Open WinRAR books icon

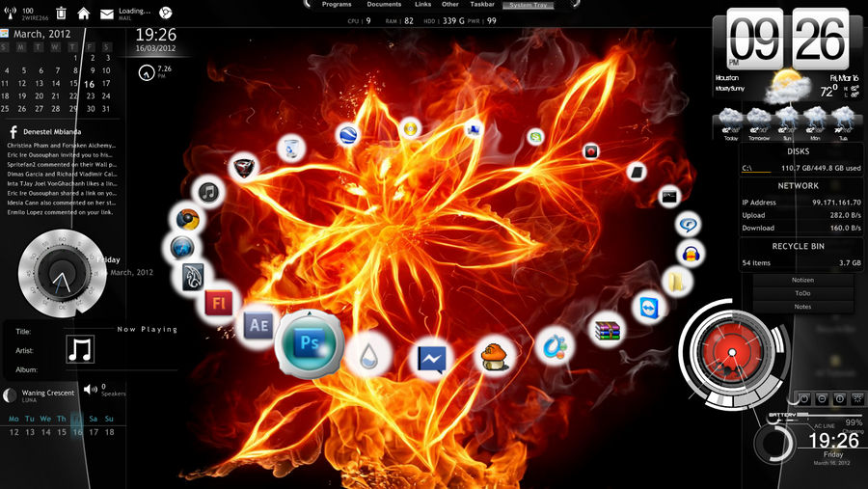(608, 331)
